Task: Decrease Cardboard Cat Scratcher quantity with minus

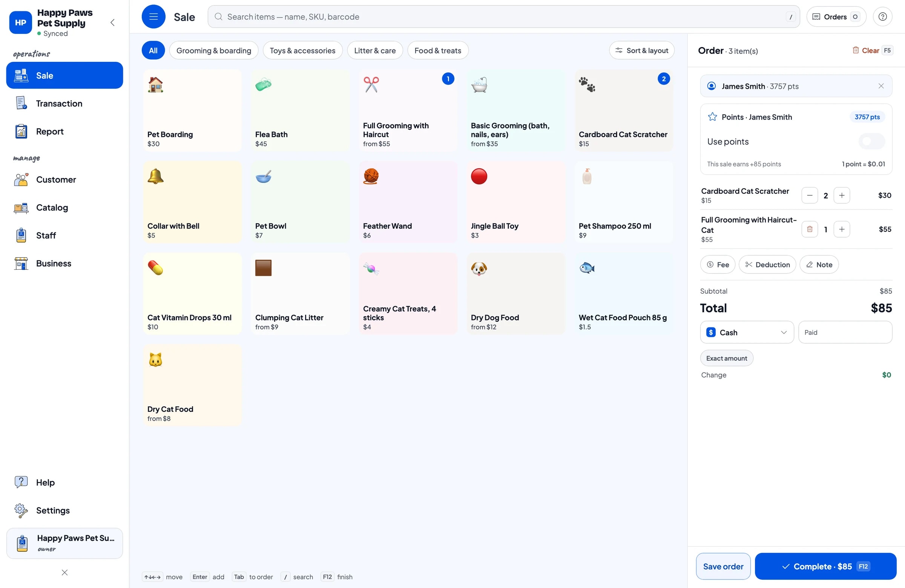Action: click(810, 195)
